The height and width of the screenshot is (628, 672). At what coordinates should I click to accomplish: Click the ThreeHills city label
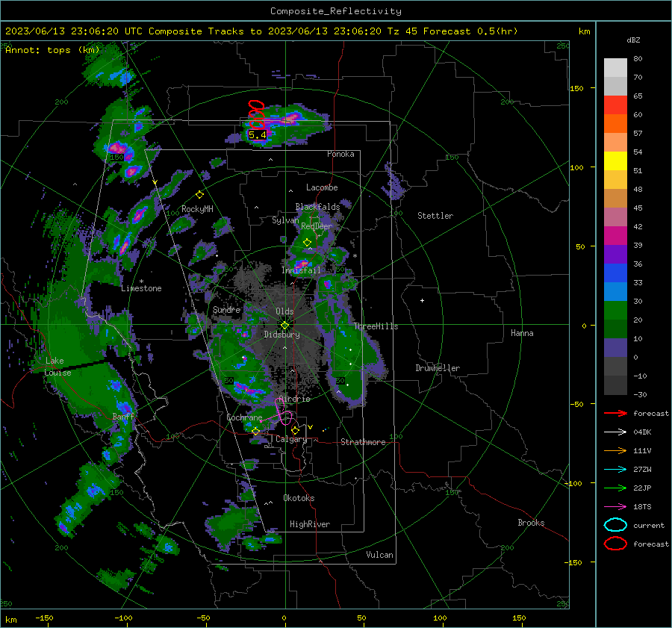click(x=376, y=326)
